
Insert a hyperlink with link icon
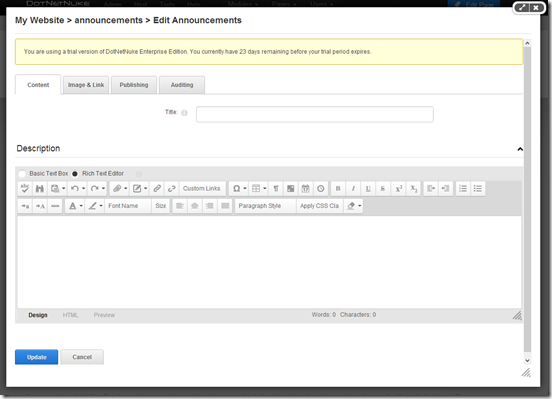click(x=157, y=188)
